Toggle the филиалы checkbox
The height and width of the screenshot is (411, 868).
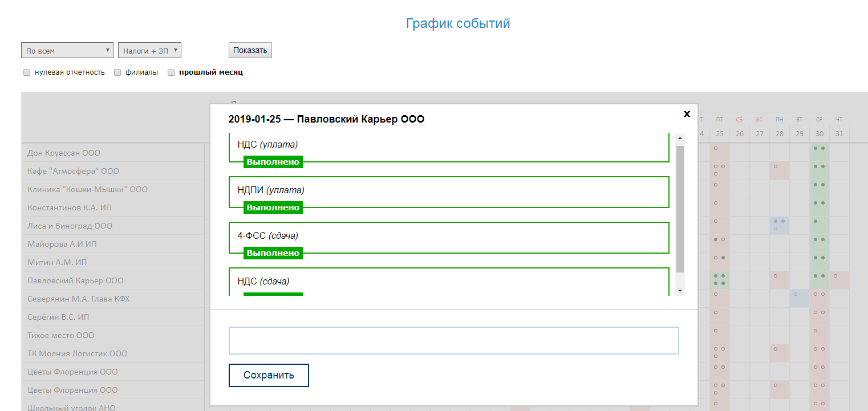[x=117, y=73]
